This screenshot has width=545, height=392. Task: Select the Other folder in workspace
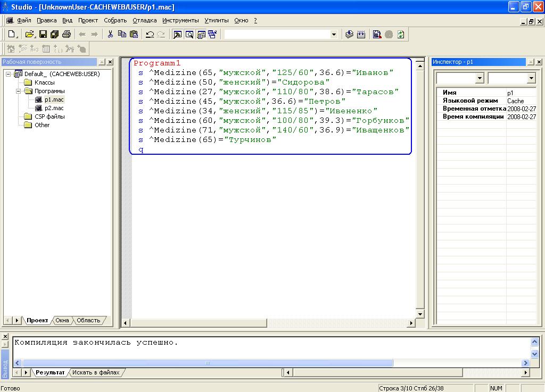pyautogui.click(x=42, y=125)
